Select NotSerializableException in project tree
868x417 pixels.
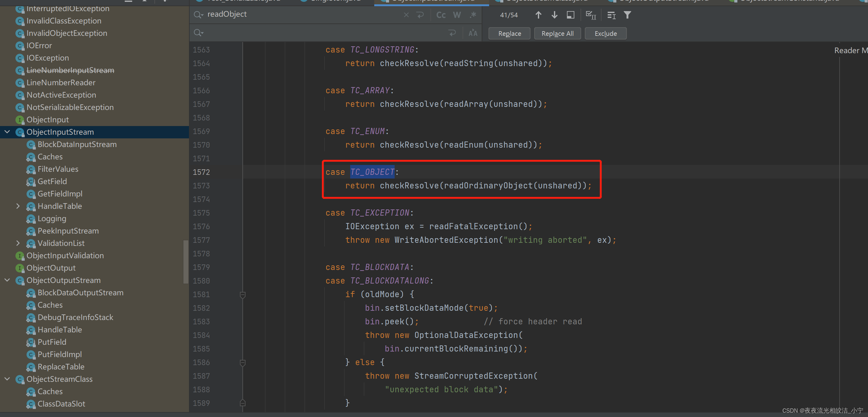tap(70, 107)
